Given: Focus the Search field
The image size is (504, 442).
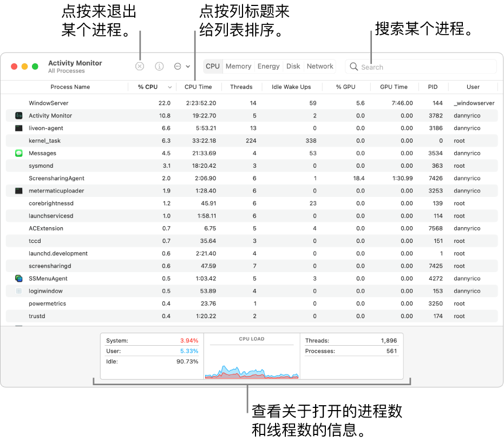Looking at the screenshot, I should [x=421, y=67].
